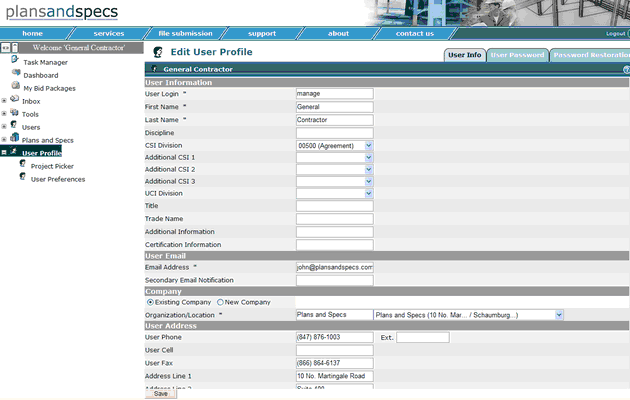Focus the Address Line 1 field
Screen dimensions: 630x400
point(335,376)
